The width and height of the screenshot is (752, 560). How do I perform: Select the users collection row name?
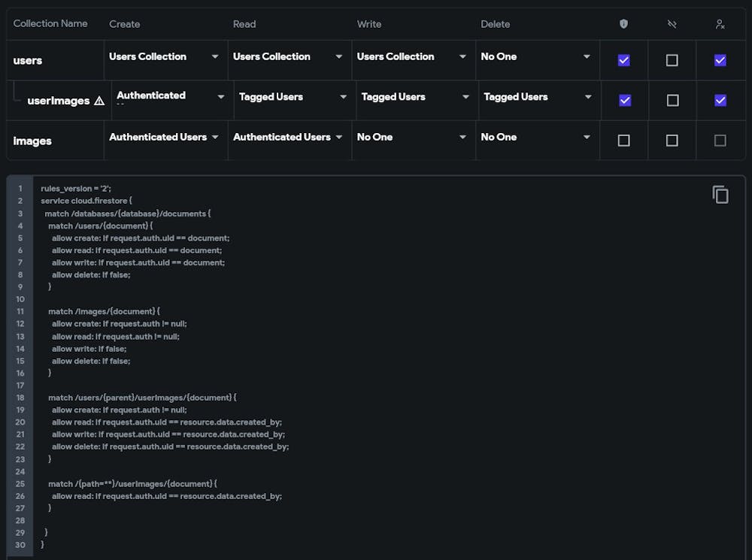pos(28,60)
